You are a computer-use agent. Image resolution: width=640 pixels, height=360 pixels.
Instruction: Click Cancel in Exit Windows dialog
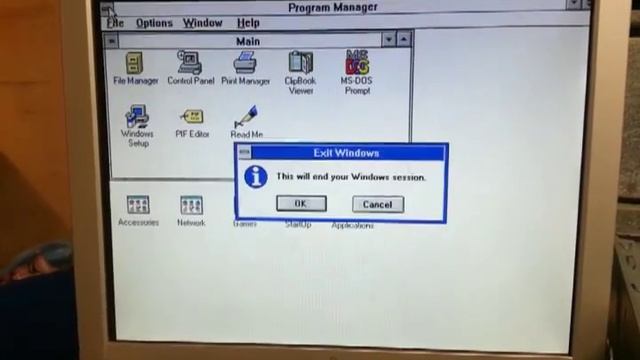pyautogui.click(x=378, y=204)
